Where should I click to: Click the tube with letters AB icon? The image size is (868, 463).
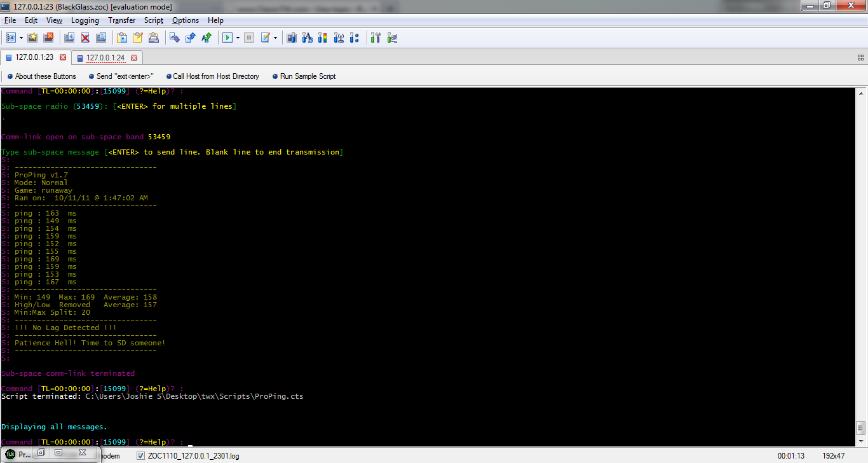[x=307, y=38]
